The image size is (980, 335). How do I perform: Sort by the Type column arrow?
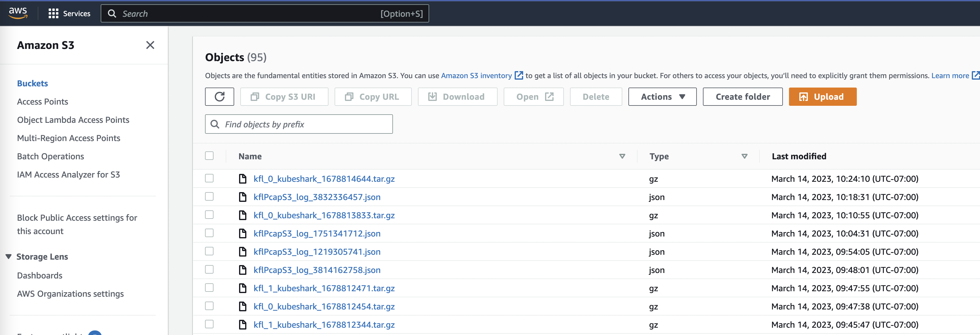click(744, 156)
